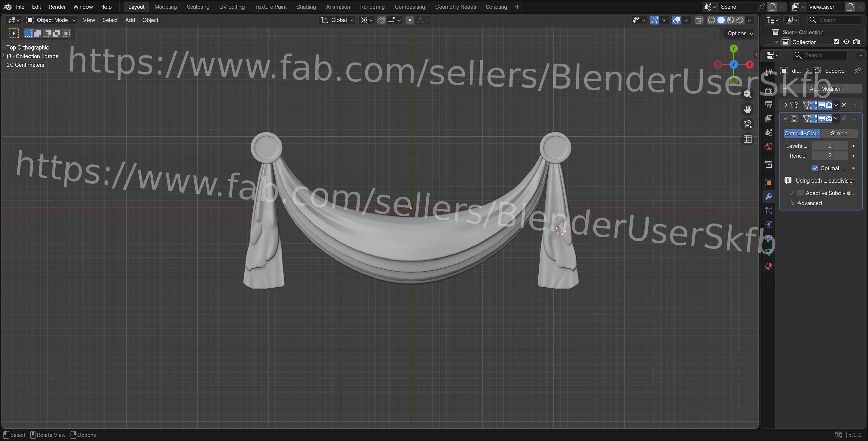Click the Blender logo menu icon
The image size is (868, 441).
click(x=7, y=7)
